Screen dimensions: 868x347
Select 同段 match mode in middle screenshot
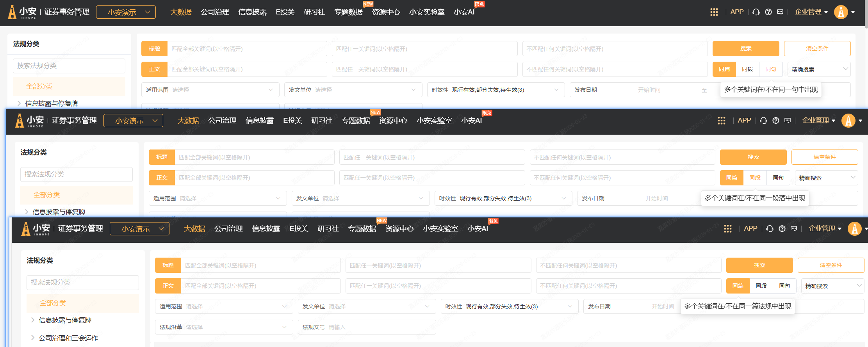point(755,178)
